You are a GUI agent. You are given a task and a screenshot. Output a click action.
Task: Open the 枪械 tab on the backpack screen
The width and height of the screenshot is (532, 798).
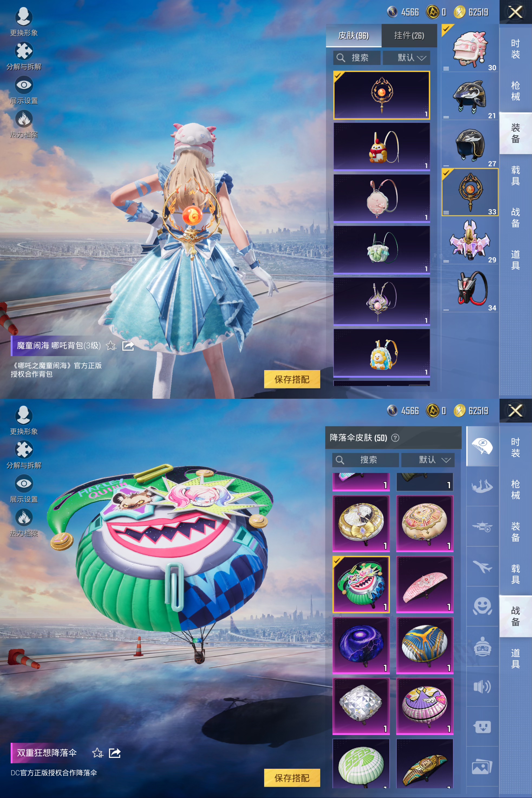(515, 91)
